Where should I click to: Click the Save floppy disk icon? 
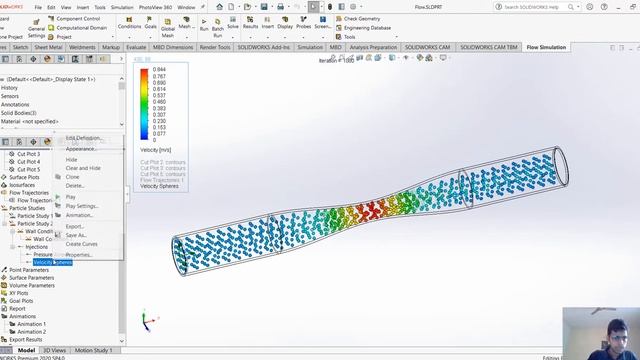click(x=264, y=7)
